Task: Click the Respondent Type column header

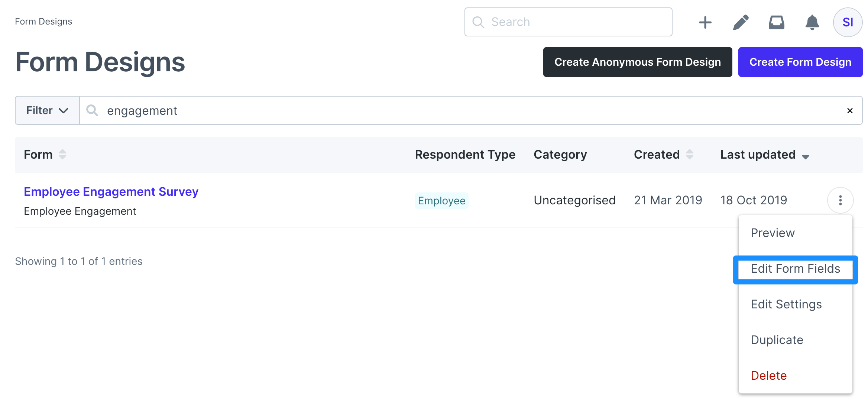Action: (x=465, y=155)
